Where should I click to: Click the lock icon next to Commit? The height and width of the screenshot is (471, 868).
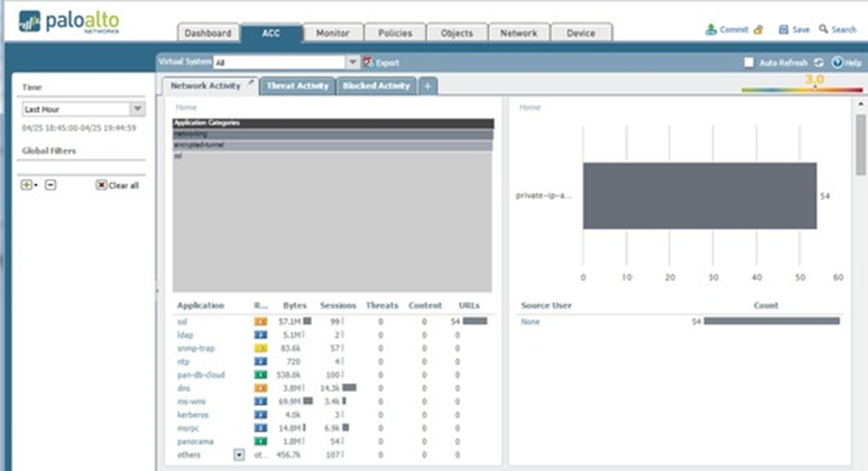pyautogui.click(x=758, y=30)
